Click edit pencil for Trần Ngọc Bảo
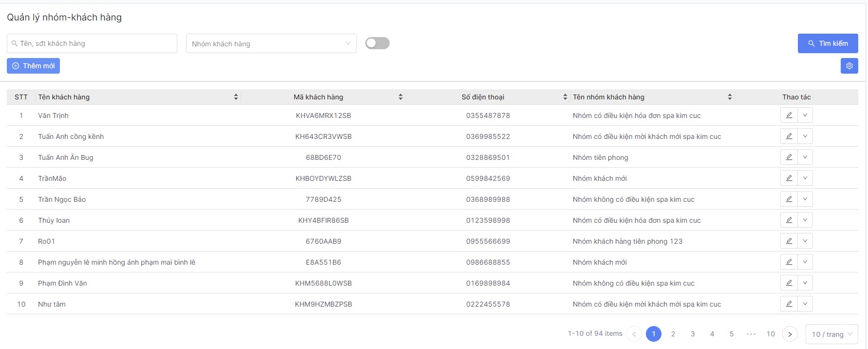Viewport: 868px width, 349px height. tap(789, 199)
